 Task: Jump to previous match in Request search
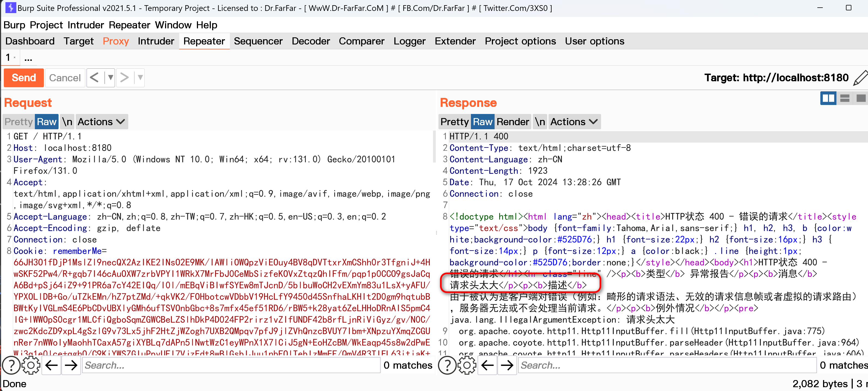pos(51,365)
